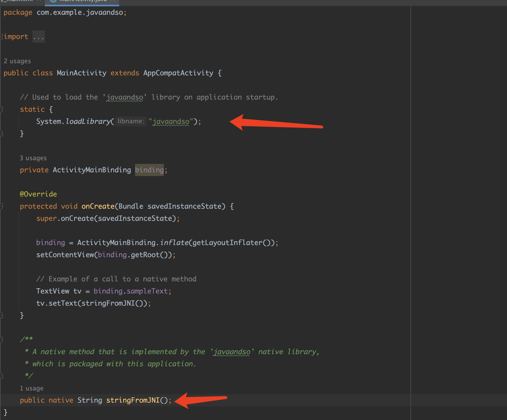The height and width of the screenshot is (420, 507).
Task: Collapse the static initializer block
Action: pos(1,109)
